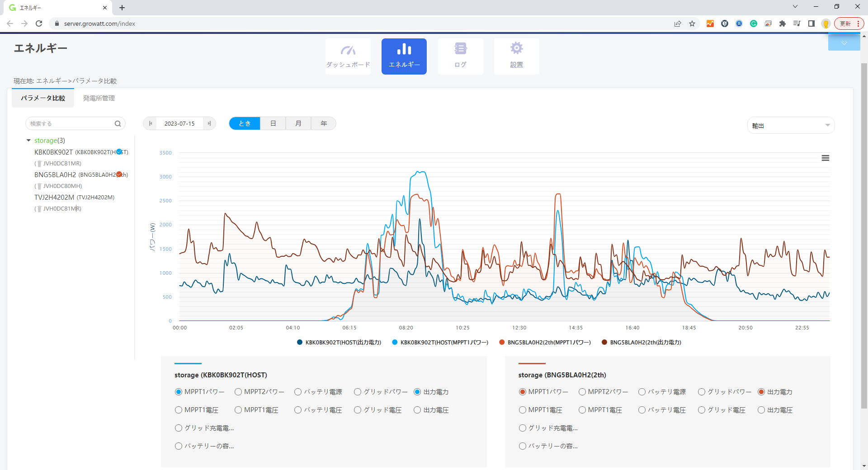Click the 検索する search input field

[70, 124]
